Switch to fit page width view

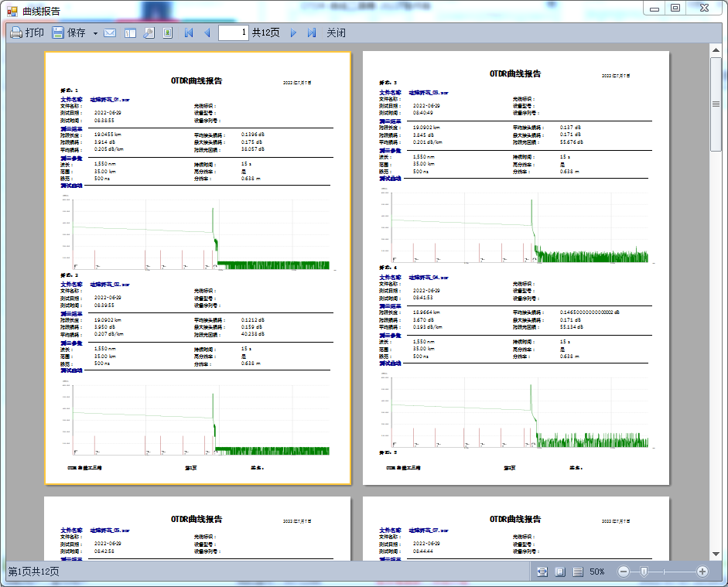(542, 572)
